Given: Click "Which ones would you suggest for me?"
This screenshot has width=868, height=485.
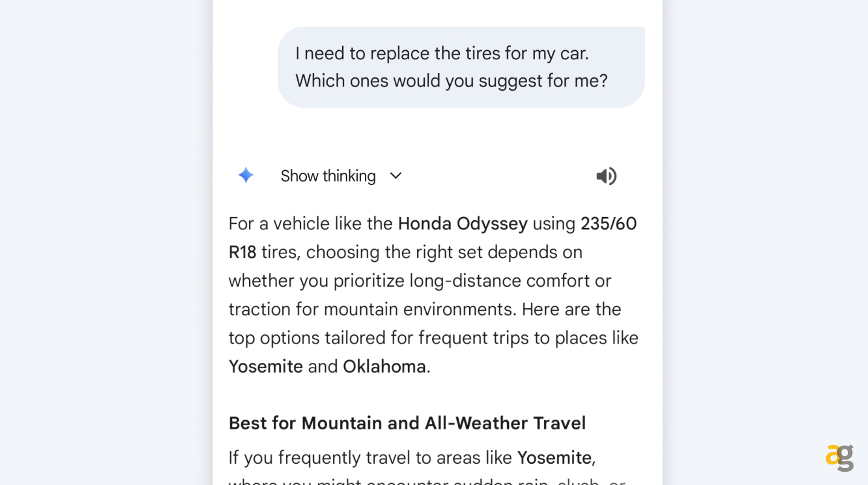Looking at the screenshot, I should pyautogui.click(x=451, y=80).
